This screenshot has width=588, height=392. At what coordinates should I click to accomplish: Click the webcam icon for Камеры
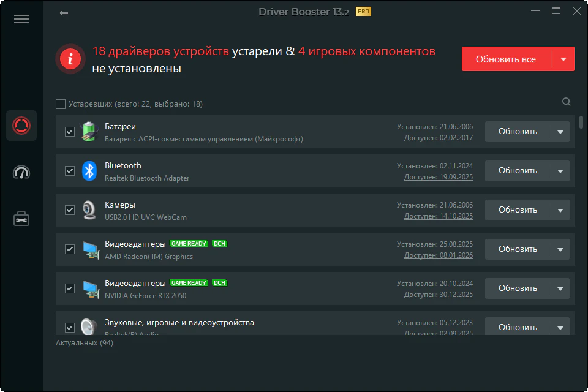(89, 210)
